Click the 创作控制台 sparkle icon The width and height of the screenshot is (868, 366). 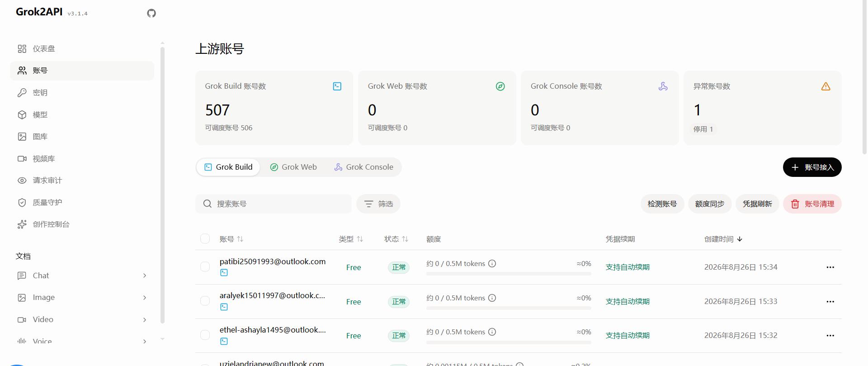coord(22,224)
